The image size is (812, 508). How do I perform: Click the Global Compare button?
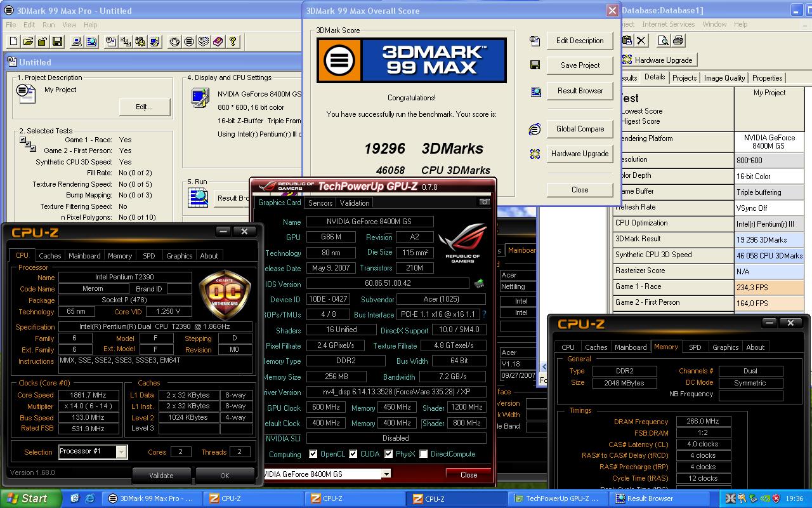tap(580, 129)
